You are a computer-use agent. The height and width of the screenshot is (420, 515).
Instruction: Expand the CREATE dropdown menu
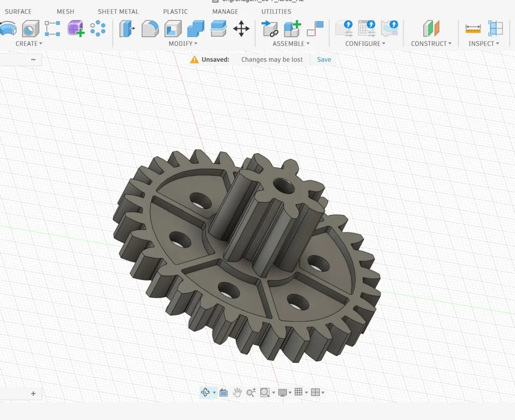(x=29, y=43)
